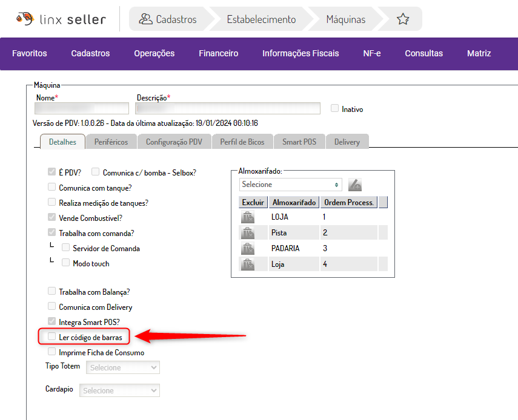
Task: Expand the Tipo Totem dropdown
Action: click(123, 367)
